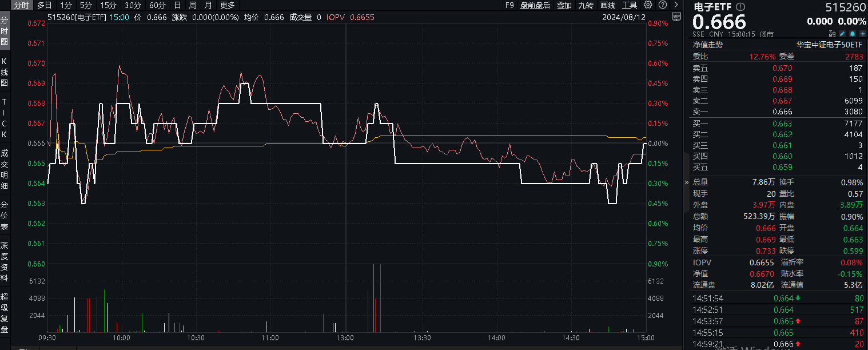Click the plus add-to-watchlist icon
The height and width of the screenshot is (350, 868).
(x=862, y=34)
